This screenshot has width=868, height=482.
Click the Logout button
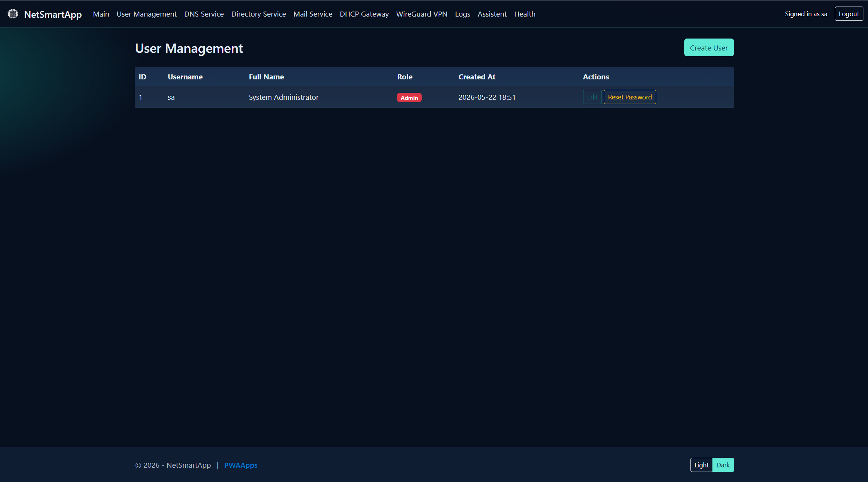849,14
